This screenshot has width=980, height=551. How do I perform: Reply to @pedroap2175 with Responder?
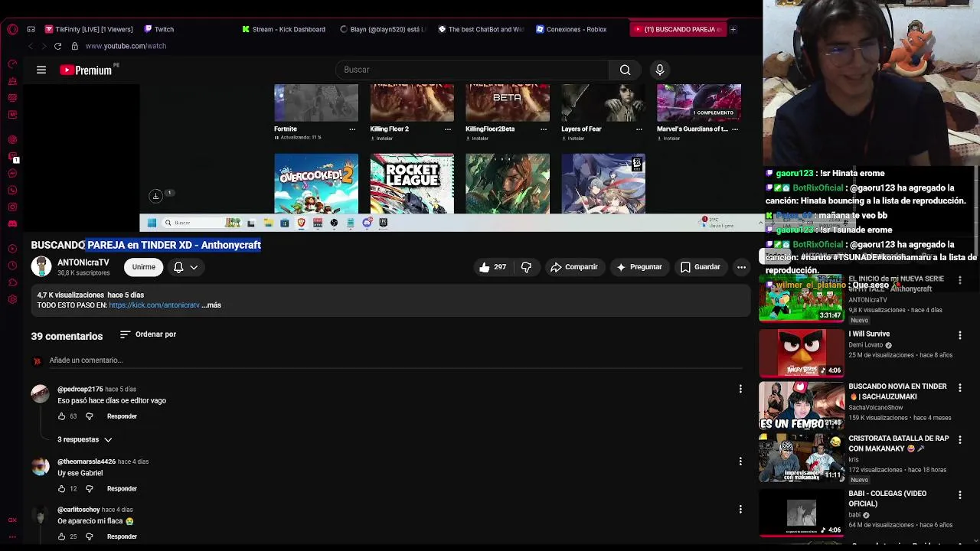point(122,416)
